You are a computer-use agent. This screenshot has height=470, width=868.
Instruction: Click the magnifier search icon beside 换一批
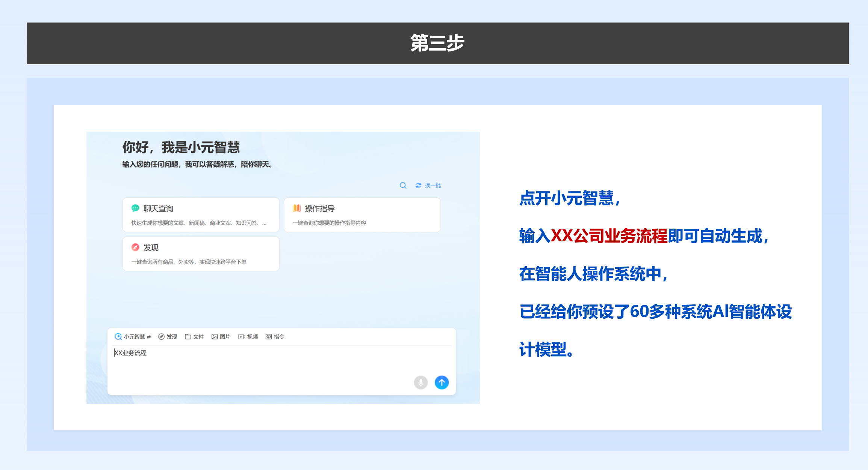[x=403, y=185]
